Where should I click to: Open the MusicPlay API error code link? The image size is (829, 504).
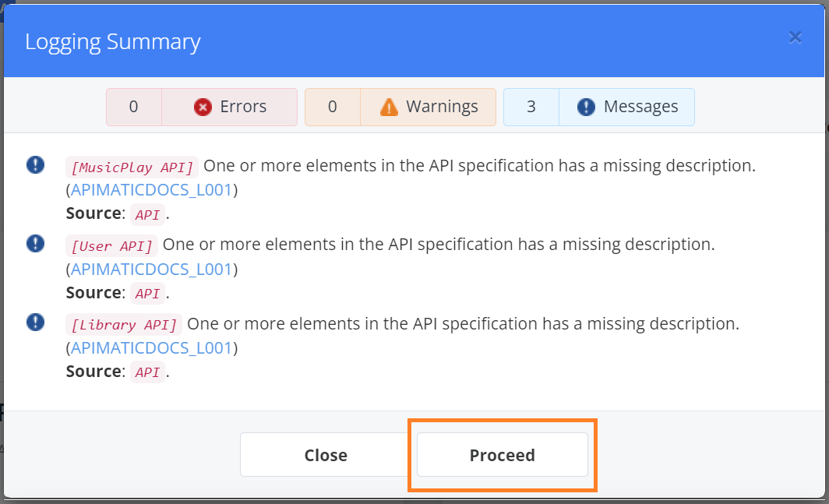pos(151,189)
